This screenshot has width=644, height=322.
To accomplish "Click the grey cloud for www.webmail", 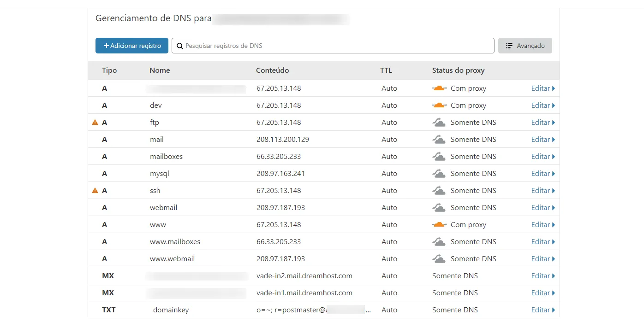I will click(439, 258).
